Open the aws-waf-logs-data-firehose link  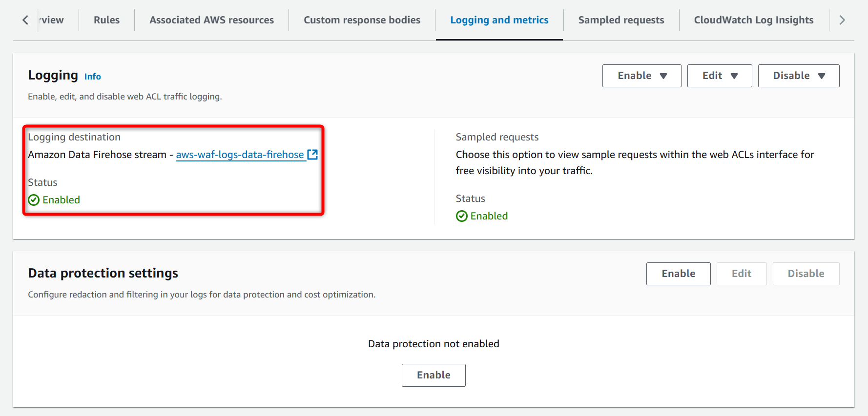pyautogui.click(x=240, y=155)
